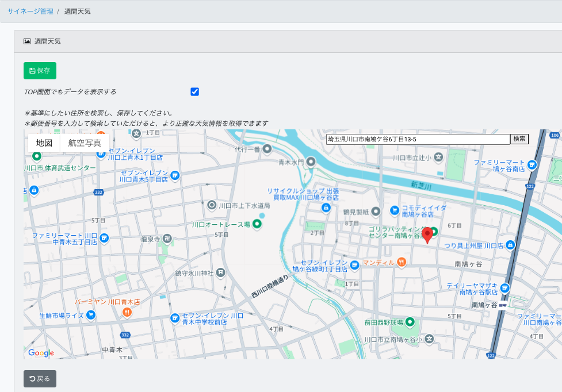Screen dimensions: 562x392
Task: Click バーミヤン 川口青木店 restaurant icon
Action: (127, 312)
